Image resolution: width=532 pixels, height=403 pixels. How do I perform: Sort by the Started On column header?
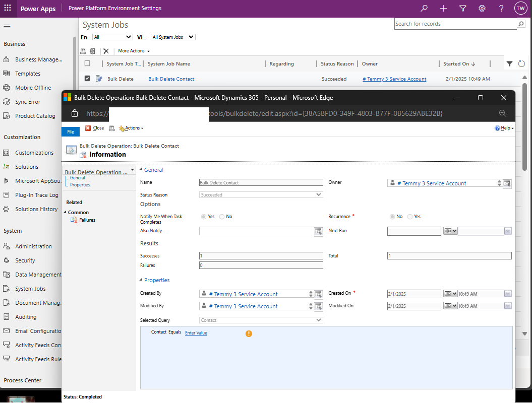[x=459, y=63]
